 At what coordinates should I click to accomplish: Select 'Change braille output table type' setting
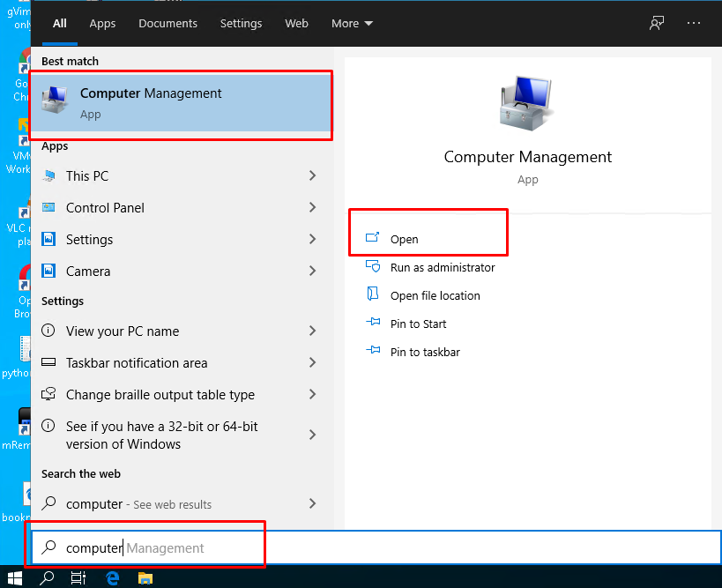click(x=160, y=395)
